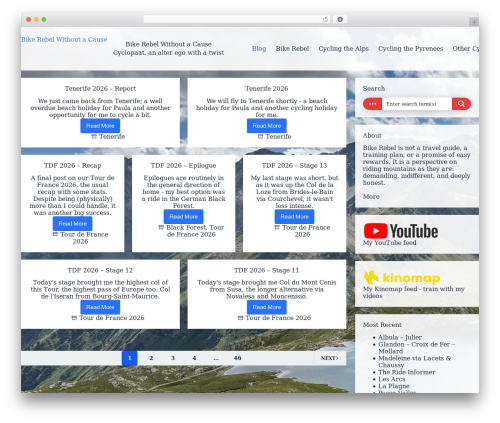Open the Blog menu item
Screen dimensions: 500x423
259,48
